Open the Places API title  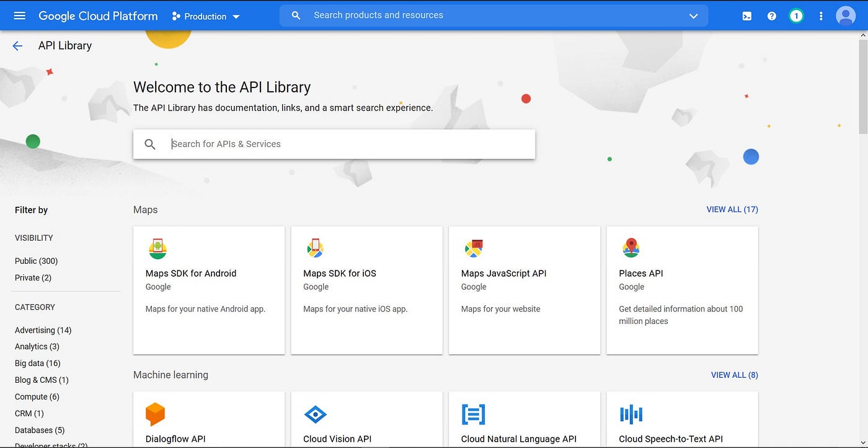point(641,274)
